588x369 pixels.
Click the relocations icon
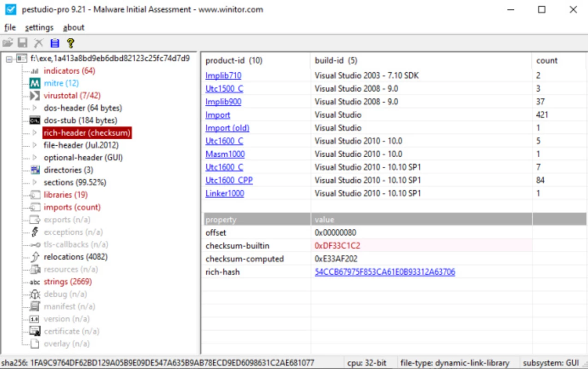click(35, 257)
